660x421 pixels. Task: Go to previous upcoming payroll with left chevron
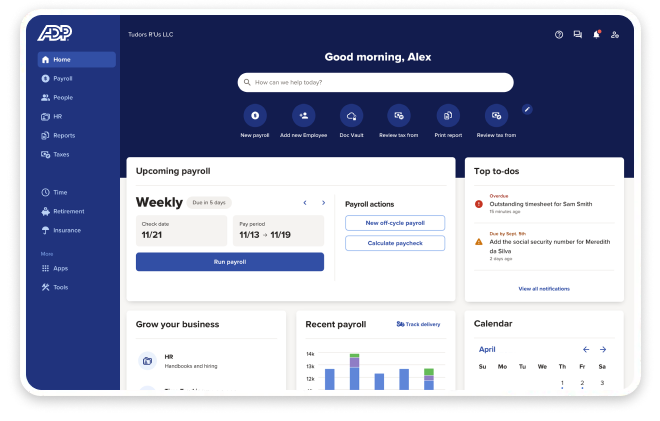[x=305, y=203]
